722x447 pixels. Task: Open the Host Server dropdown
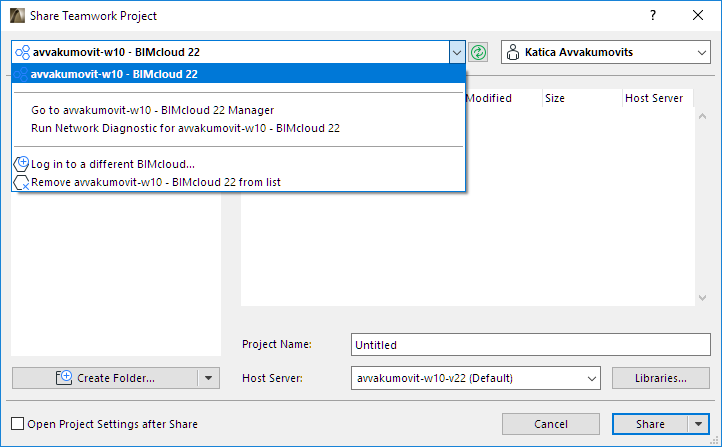point(476,378)
